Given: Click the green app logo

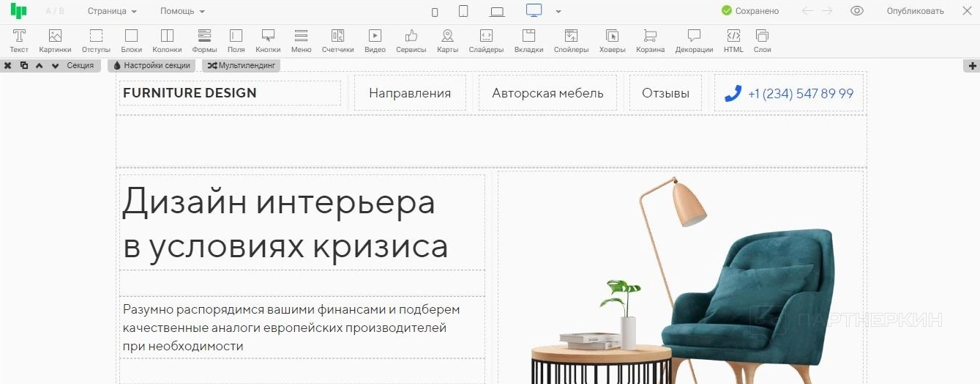Looking at the screenshot, I should [19, 11].
